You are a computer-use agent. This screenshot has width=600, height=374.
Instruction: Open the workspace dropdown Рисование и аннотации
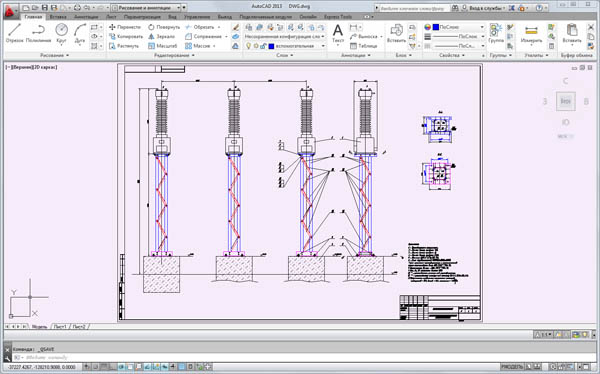pos(146,7)
